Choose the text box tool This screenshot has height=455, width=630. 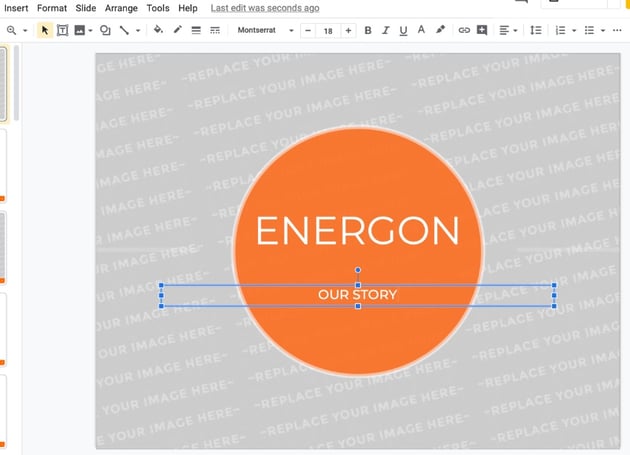pos(62,31)
